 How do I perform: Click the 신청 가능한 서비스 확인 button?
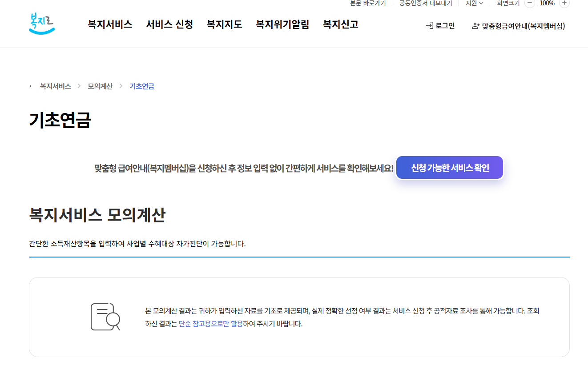pos(449,167)
